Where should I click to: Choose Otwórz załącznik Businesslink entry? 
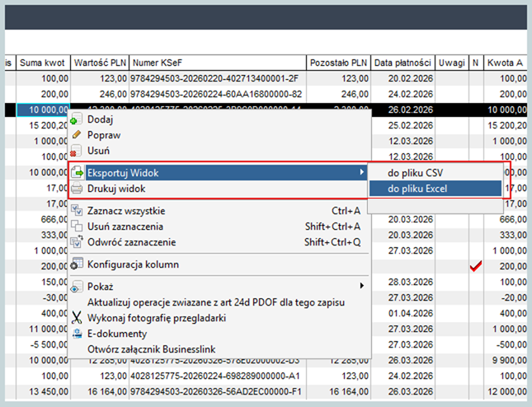[219, 349]
